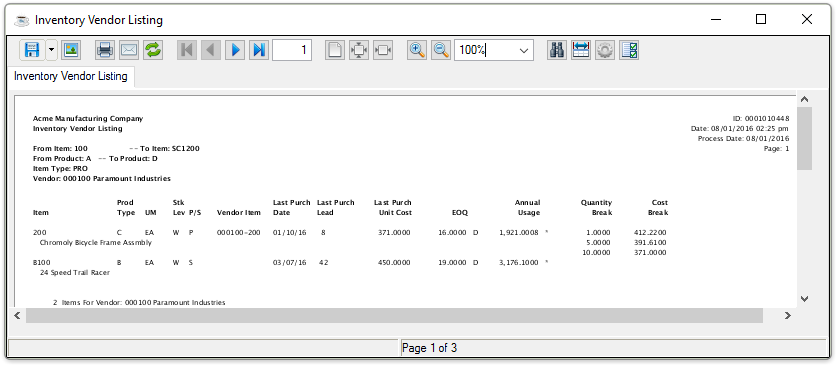Open the save format dropdown arrow

pos(51,50)
